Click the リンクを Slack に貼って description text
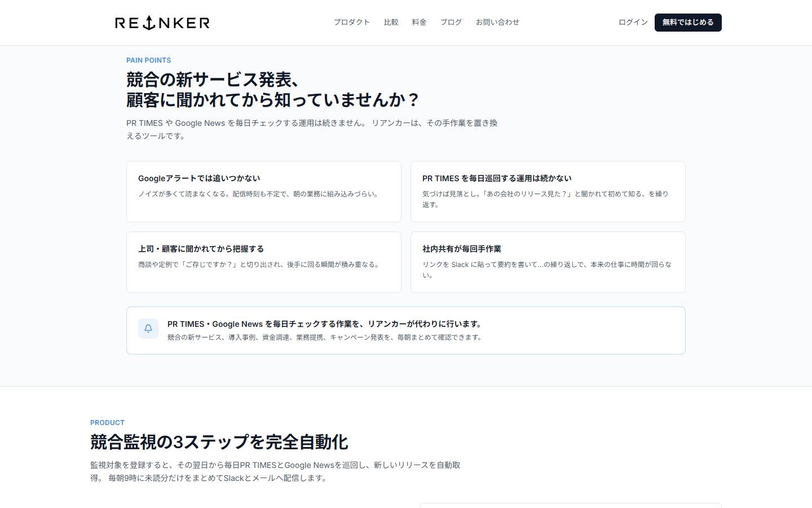This screenshot has height=508, width=812. 547,270
